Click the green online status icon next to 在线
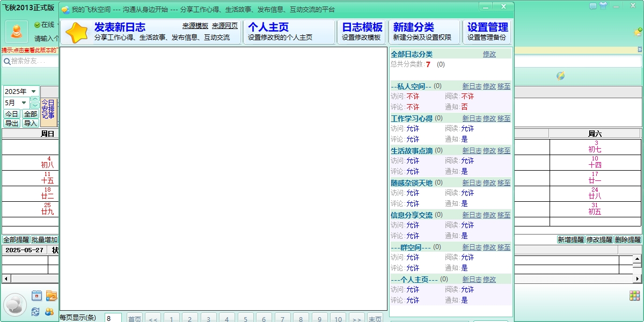This screenshot has height=322, width=644. (37, 25)
